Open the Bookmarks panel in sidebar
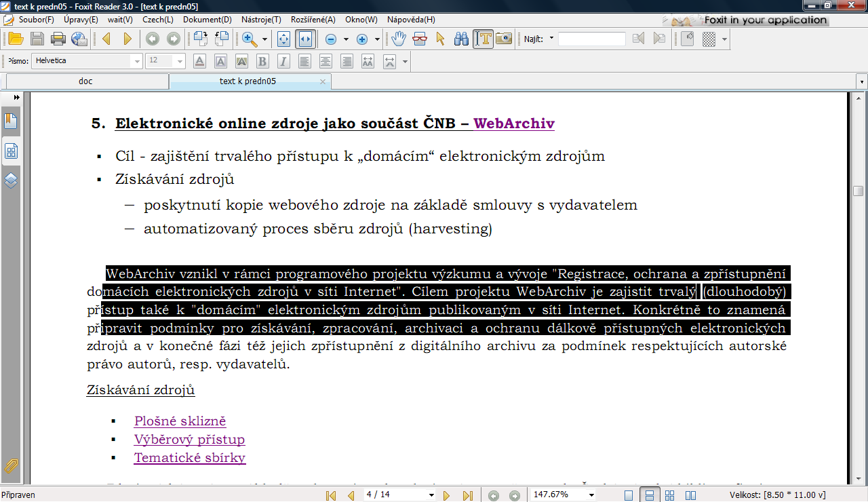Image resolution: width=868 pixels, height=502 pixels. [11, 121]
